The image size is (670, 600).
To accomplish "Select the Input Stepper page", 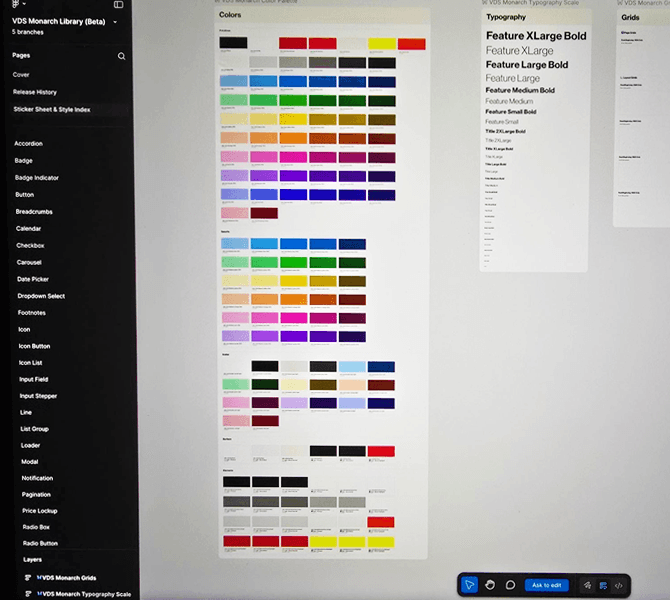I will pyautogui.click(x=38, y=396).
